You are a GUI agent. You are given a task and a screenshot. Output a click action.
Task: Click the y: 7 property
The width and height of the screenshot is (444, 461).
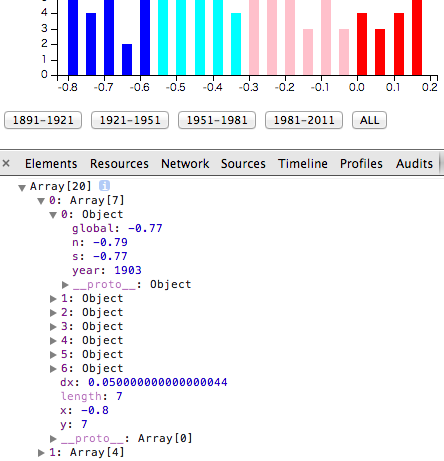click(x=74, y=424)
